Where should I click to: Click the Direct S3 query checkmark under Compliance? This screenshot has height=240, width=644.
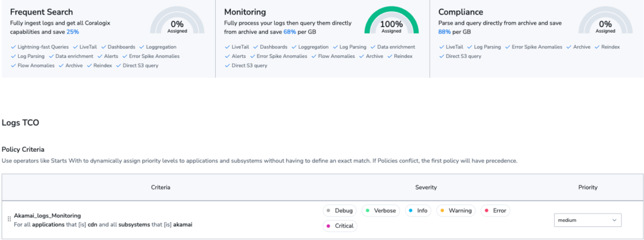(x=441, y=57)
